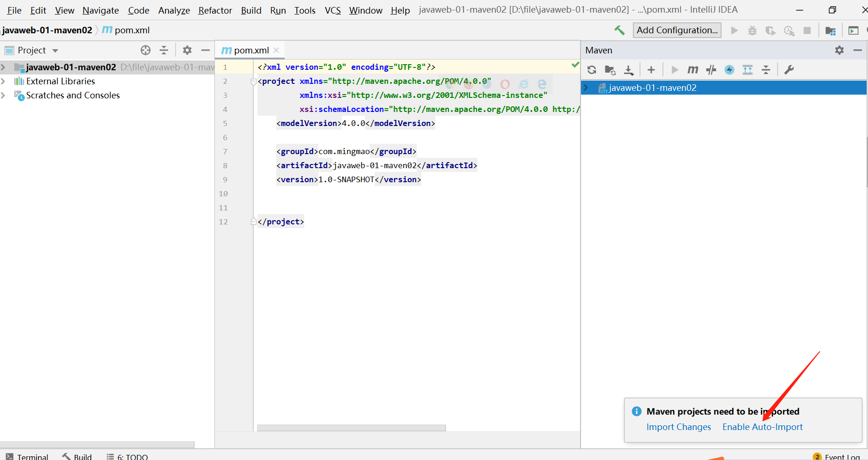Viewport: 868px width, 460px height.
Task: Click the Maven Download Sources icon
Action: [x=629, y=70]
